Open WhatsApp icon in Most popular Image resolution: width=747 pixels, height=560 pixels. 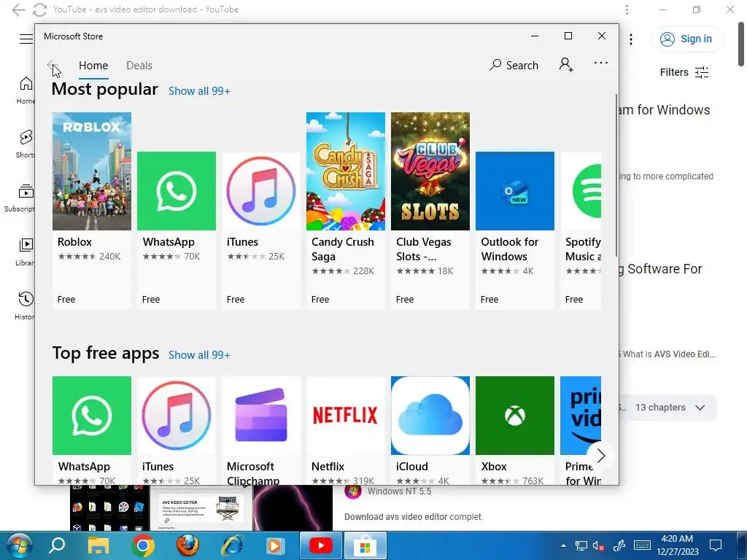pos(177,191)
